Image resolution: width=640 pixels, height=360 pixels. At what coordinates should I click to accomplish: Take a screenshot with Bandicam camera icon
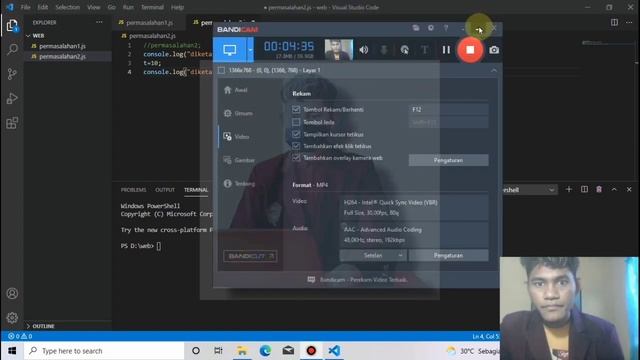coord(494,50)
